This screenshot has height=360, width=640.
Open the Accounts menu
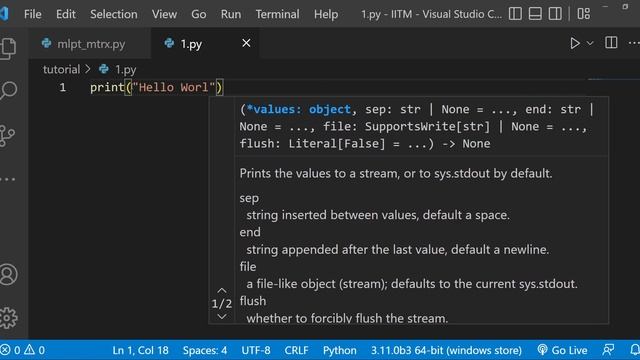point(8,274)
